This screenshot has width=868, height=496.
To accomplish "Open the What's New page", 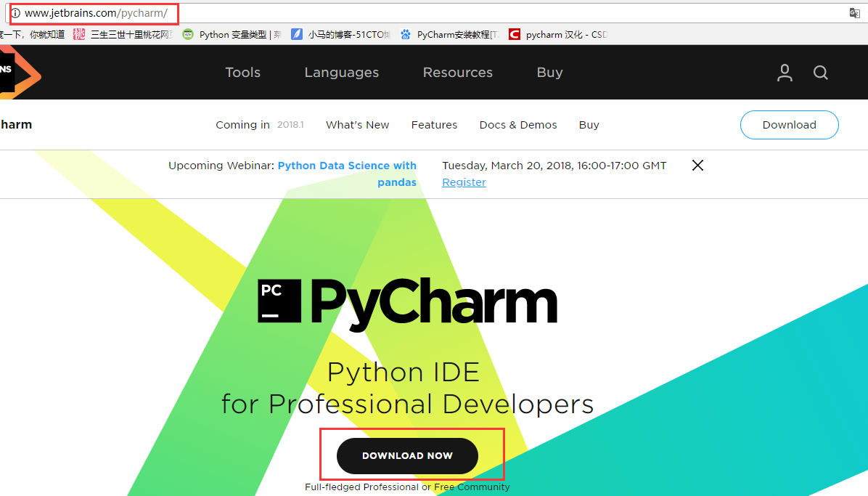I will click(358, 125).
